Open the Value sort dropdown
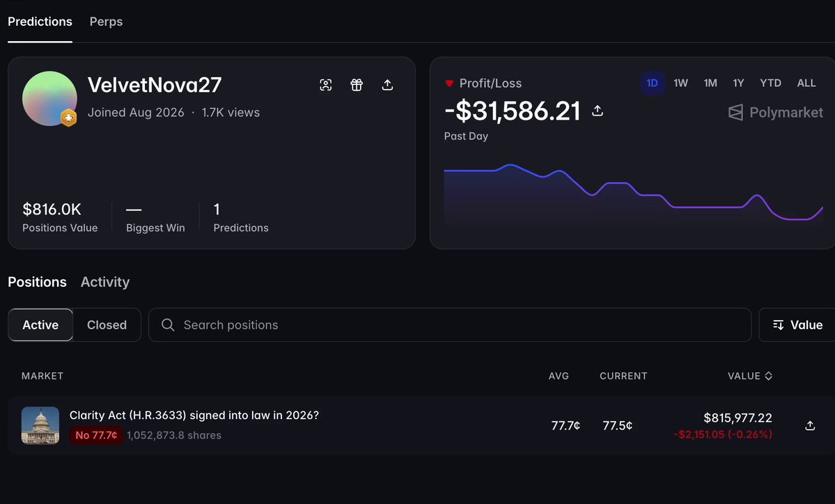The image size is (835, 504). (x=797, y=324)
